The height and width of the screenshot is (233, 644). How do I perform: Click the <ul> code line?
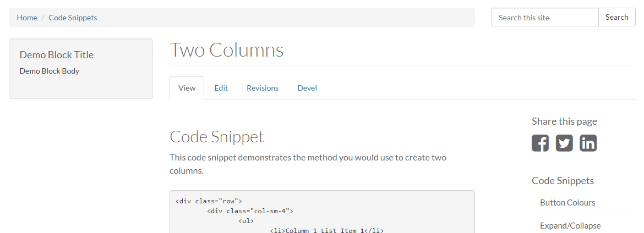click(x=246, y=221)
